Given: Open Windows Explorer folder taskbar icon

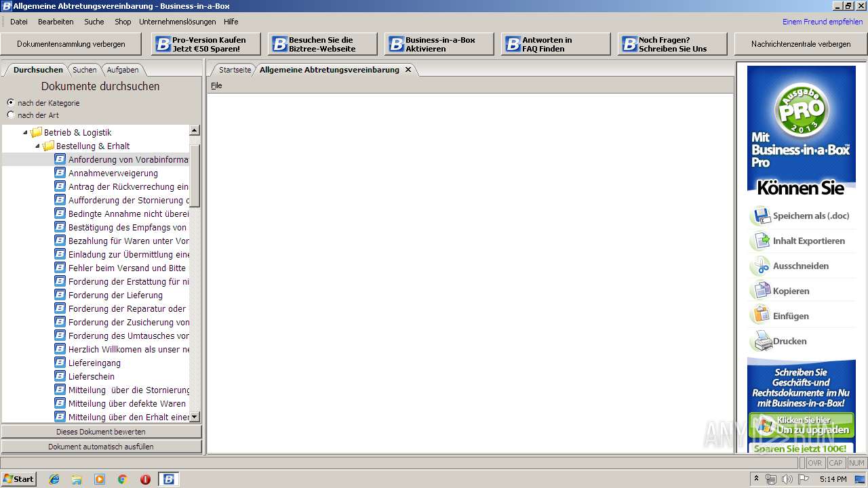Looking at the screenshot, I should (x=77, y=479).
